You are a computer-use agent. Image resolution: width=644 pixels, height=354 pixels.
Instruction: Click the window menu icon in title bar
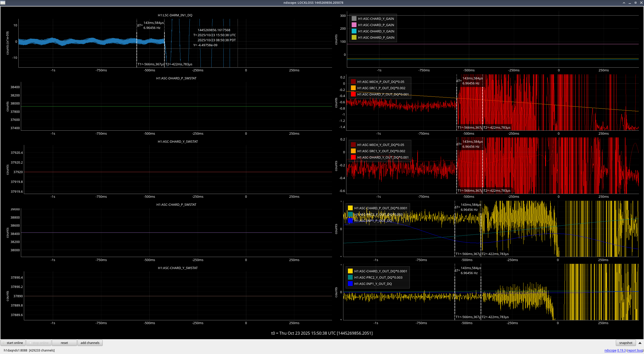point(3,3)
